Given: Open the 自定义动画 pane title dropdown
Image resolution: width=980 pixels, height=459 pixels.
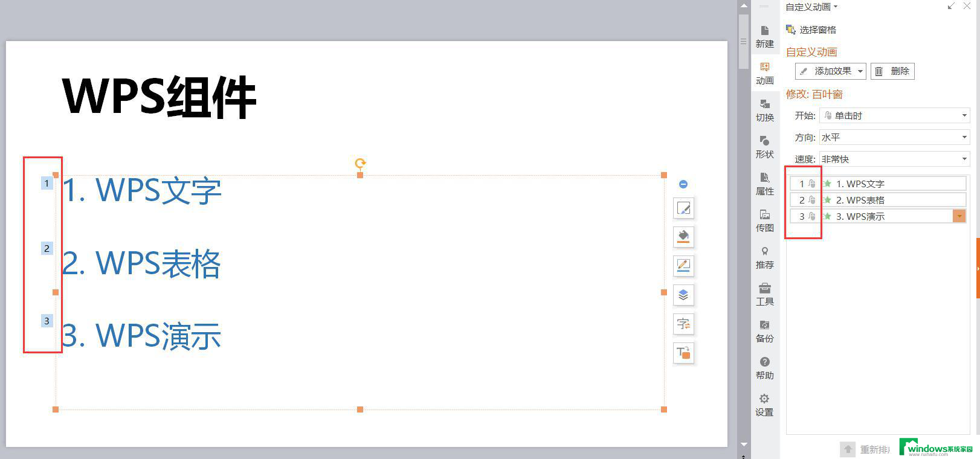Looking at the screenshot, I should 836,7.
